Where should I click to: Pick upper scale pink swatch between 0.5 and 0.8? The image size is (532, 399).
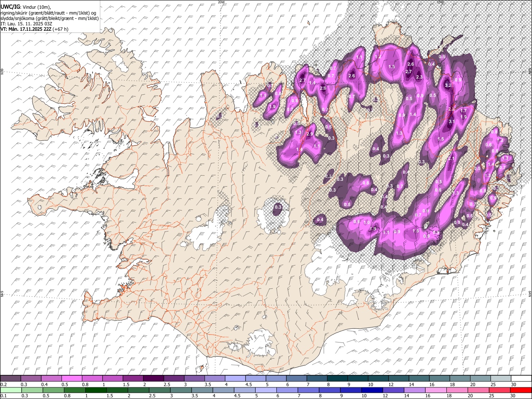pos(71,378)
